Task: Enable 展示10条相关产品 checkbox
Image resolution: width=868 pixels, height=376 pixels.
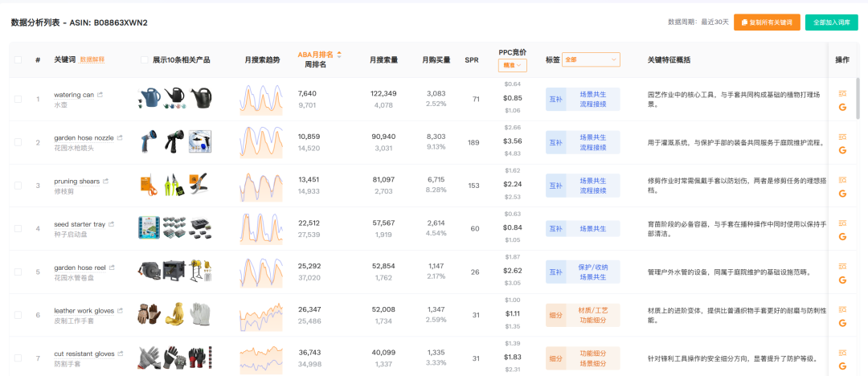Action: (145, 59)
